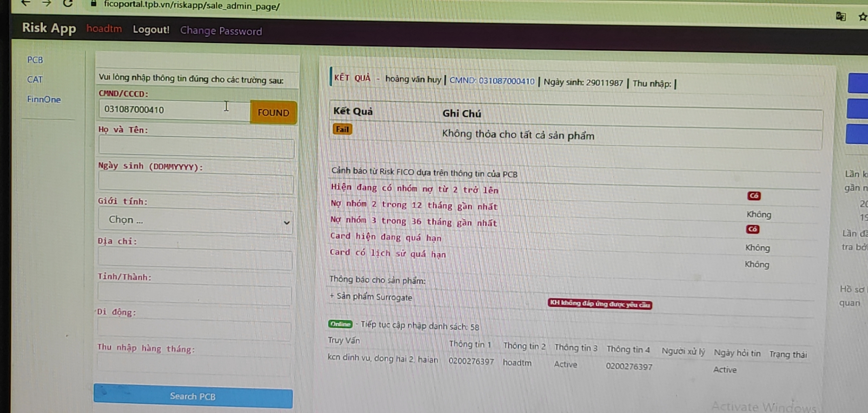Viewport: 868px width, 413px height.
Task: Click the Tỉnh/Thành input field
Action: coord(195,294)
